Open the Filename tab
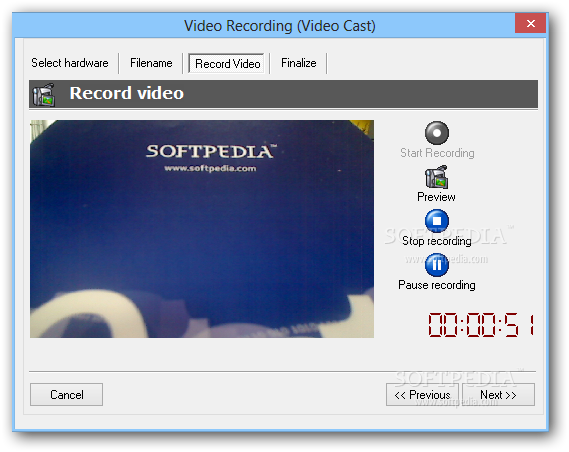Screen dimensions: 569x452 tap(151, 63)
